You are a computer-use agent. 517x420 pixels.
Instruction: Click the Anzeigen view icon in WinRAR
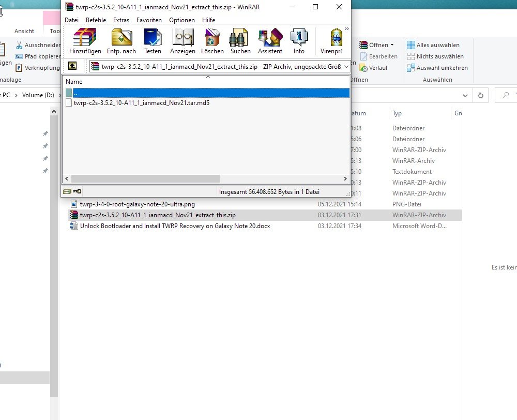[183, 41]
